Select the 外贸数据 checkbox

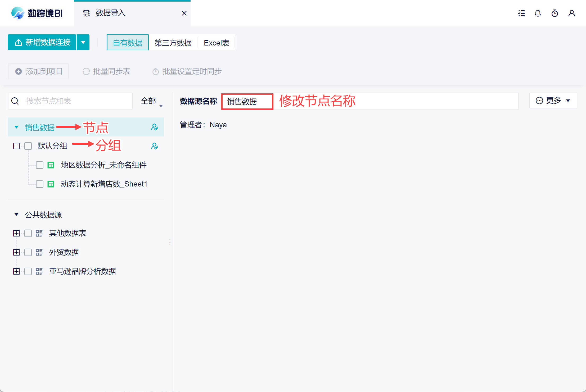(28, 252)
